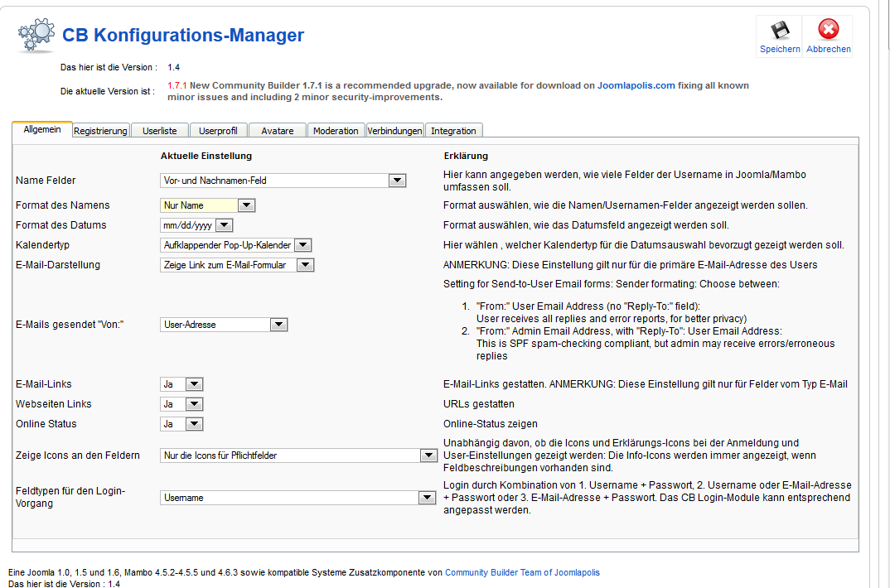Click the Zeige Icons an den Feldern label
The height and width of the screenshot is (588, 890).
[78, 455]
